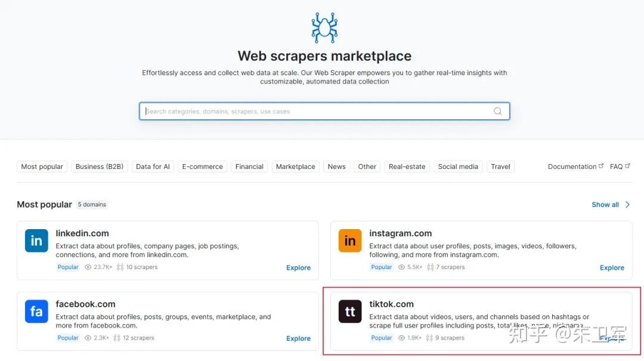
Task: Select the Financial category tab
Action: 249,166
